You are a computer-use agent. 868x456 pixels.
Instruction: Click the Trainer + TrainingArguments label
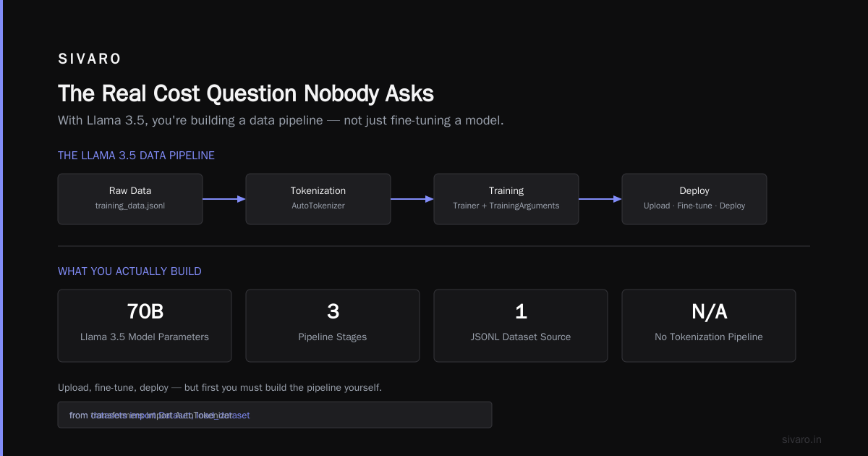[506, 206]
